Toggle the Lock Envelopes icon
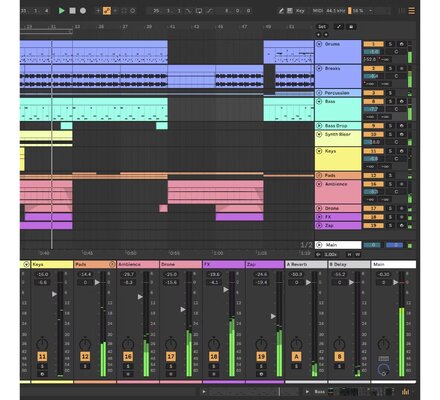Viewport: 440px width, 400px height. (x=351, y=27)
